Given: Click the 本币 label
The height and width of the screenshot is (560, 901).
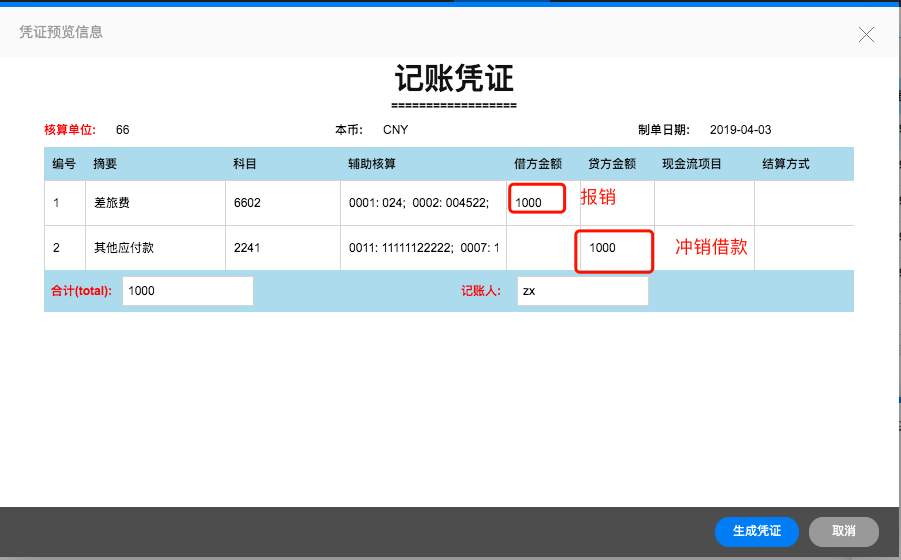Looking at the screenshot, I should tap(349, 130).
